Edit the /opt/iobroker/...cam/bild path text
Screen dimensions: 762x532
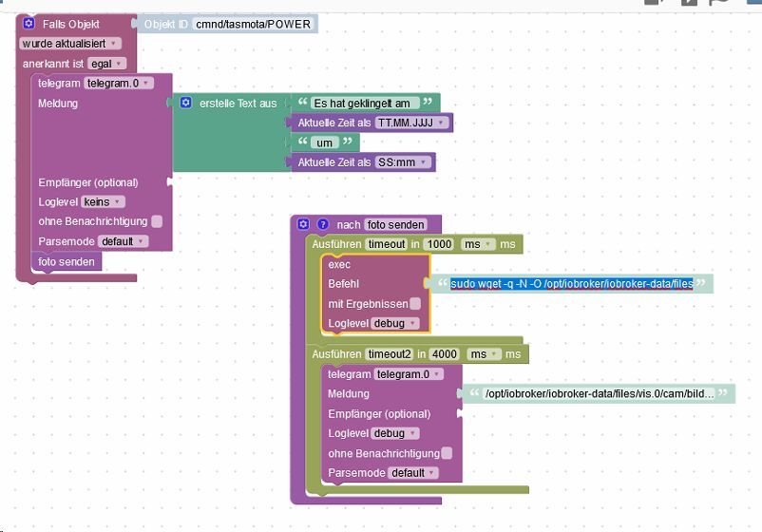pos(600,393)
